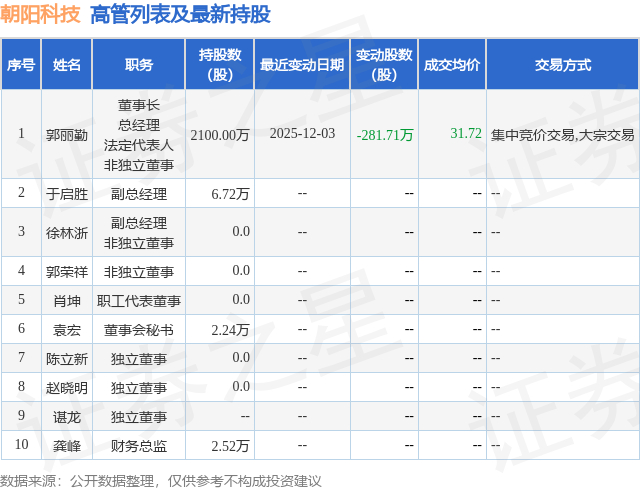Click the 交易方式 column header
The image size is (640, 490).
(563, 65)
